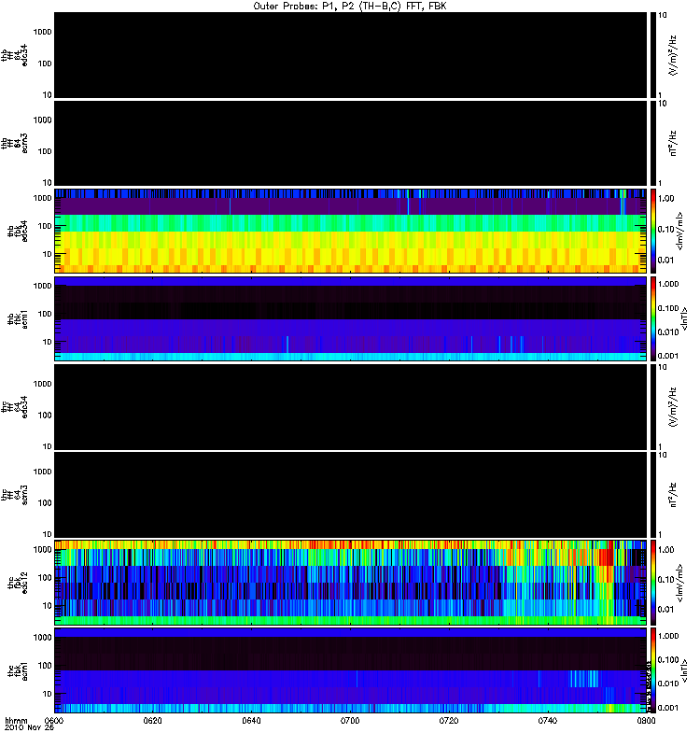Click the rainbow color bar of thb fbk edc34 panel
700x747 pixels.
[x=652, y=231]
